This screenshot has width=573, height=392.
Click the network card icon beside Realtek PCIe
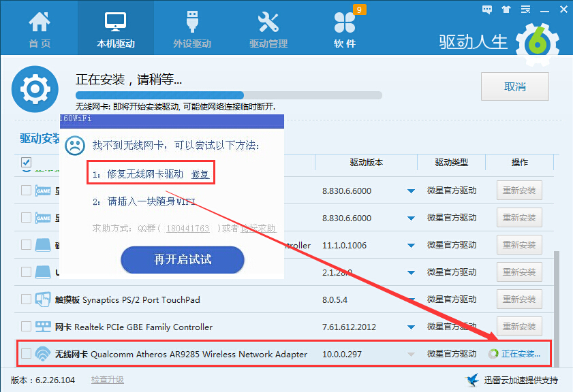point(43,327)
